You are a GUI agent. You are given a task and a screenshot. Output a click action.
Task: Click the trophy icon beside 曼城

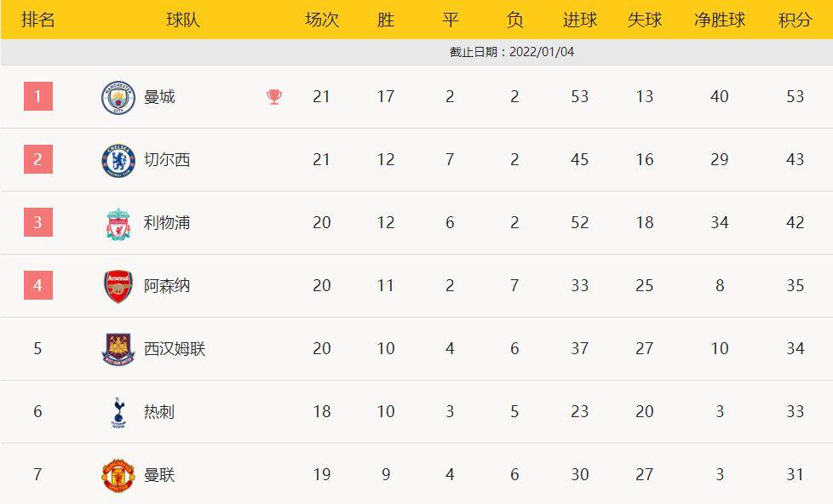(x=274, y=97)
